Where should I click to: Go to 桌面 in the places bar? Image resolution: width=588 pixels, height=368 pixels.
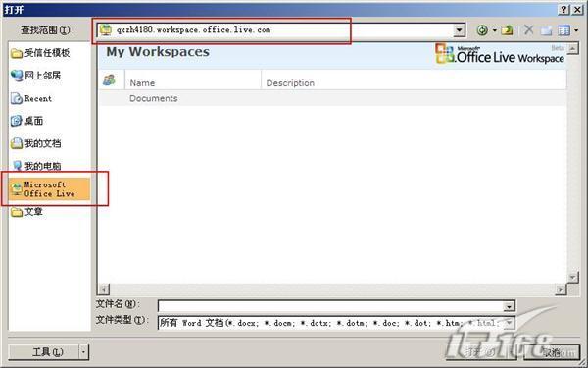[x=26, y=121]
